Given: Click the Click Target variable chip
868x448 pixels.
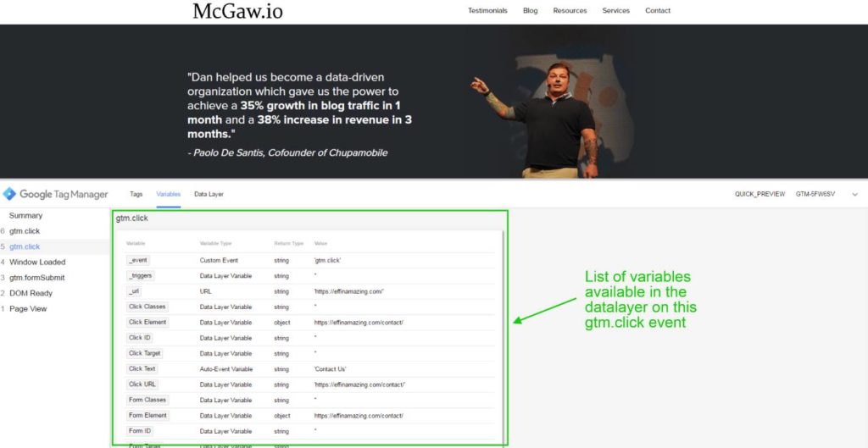Looking at the screenshot, I should (x=144, y=353).
